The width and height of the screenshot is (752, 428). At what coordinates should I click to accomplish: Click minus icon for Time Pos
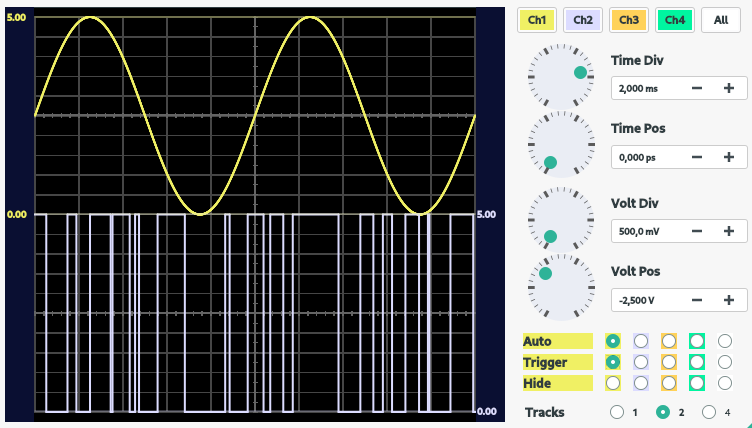pyautogui.click(x=697, y=158)
